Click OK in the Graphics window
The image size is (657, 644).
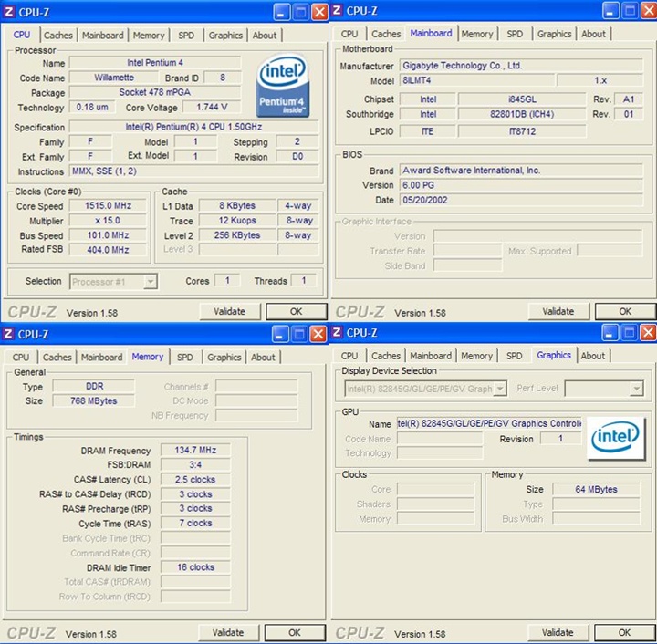point(624,633)
